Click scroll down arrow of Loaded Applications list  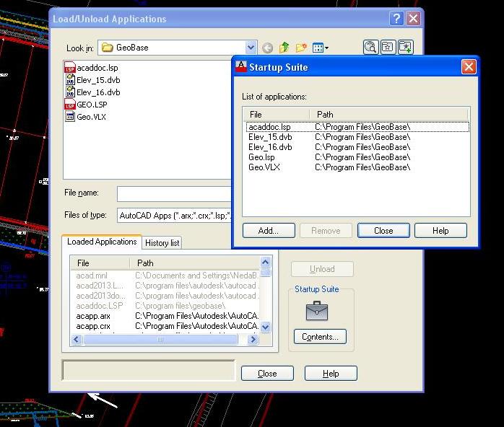click(x=266, y=327)
